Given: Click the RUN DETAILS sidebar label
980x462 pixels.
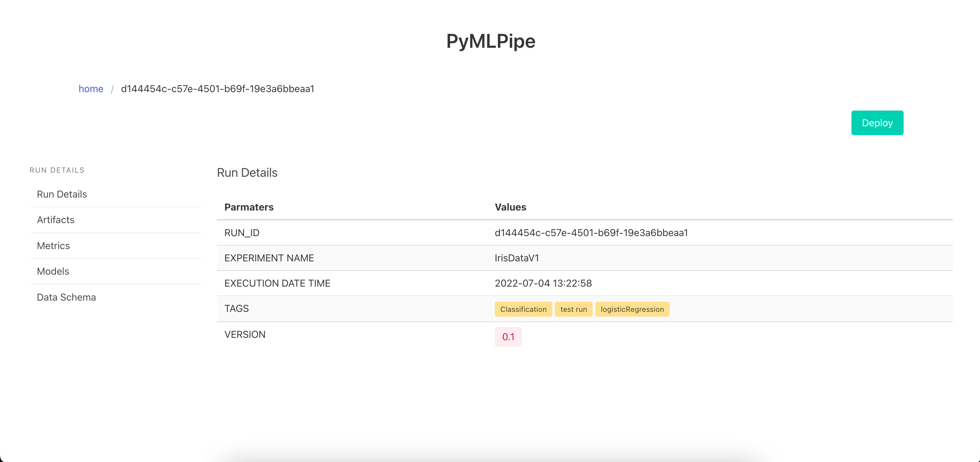Looking at the screenshot, I should pyautogui.click(x=57, y=170).
